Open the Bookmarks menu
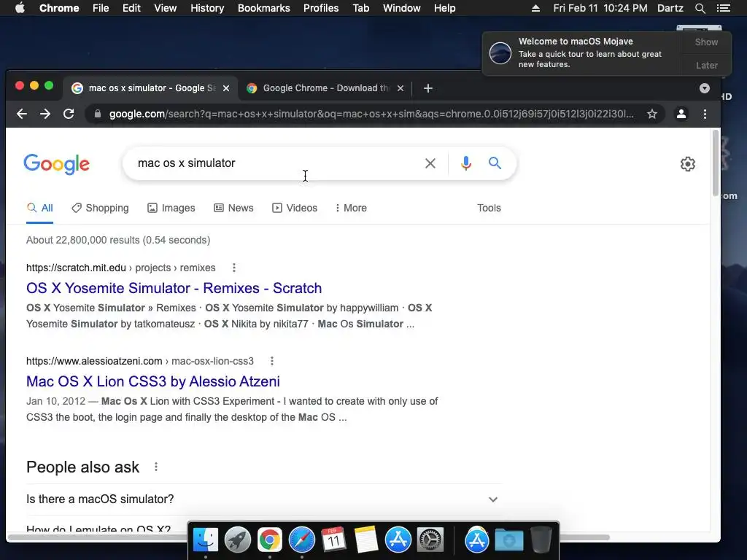 (x=264, y=8)
